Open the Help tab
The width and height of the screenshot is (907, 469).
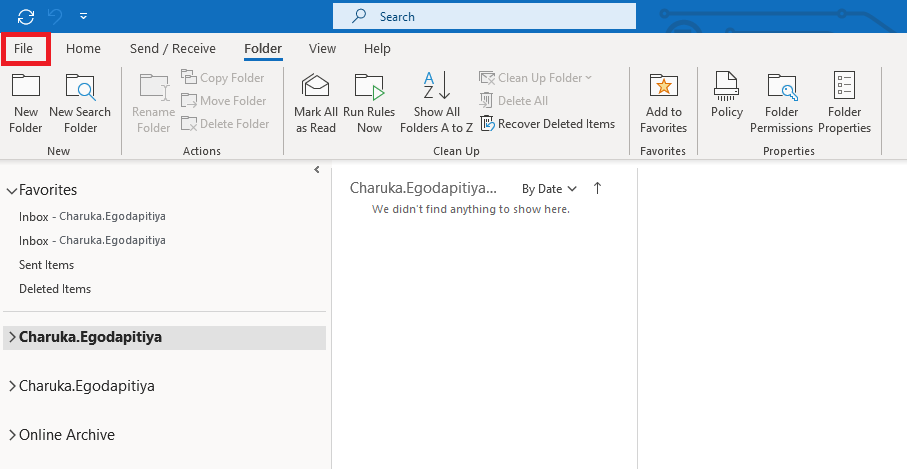pos(377,49)
